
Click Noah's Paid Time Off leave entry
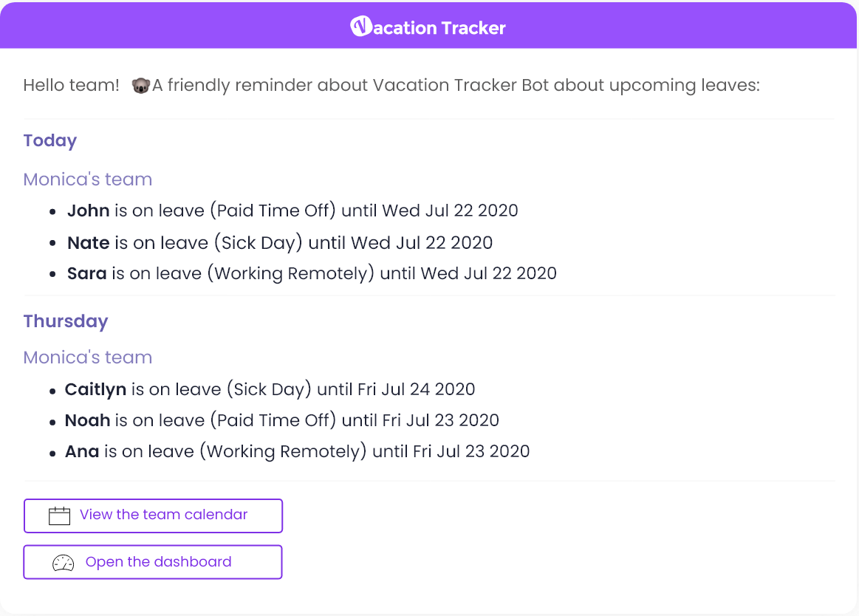click(281, 420)
